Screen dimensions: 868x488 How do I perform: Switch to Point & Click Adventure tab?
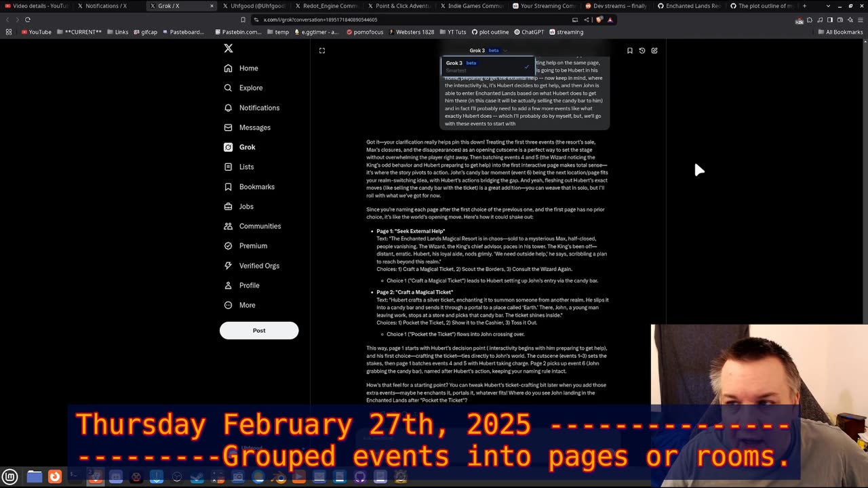(x=399, y=5)
